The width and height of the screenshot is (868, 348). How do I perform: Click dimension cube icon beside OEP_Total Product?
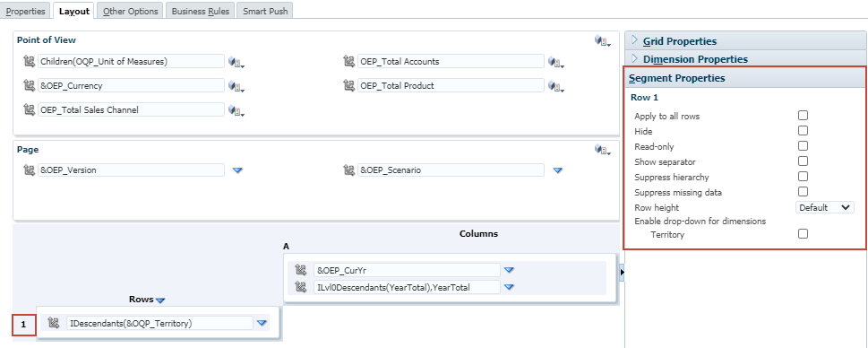[x=555, y=86]
